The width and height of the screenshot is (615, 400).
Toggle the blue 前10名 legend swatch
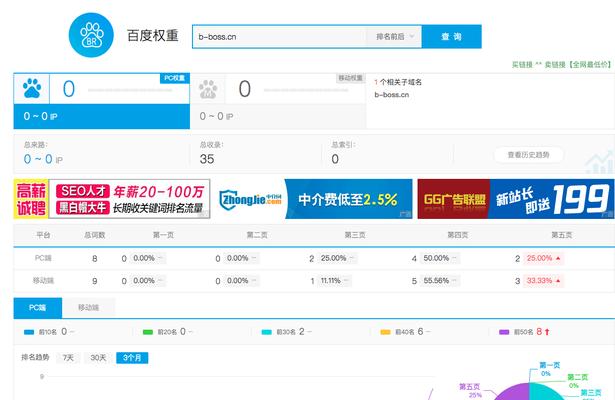tap(29, 332)
